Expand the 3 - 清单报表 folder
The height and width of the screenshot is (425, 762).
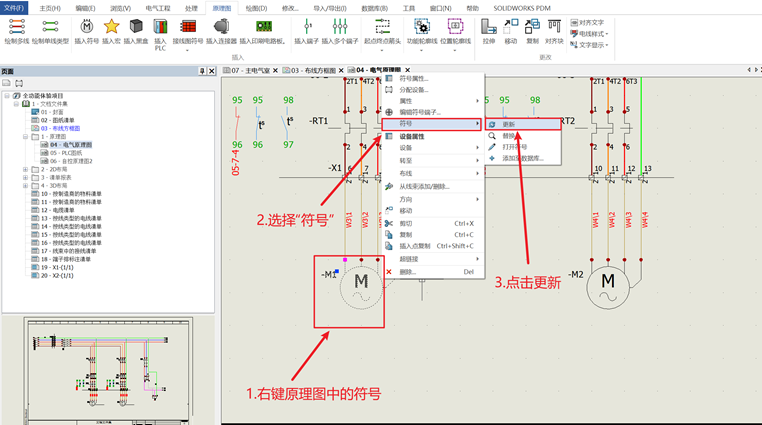[x=25, y=178]
